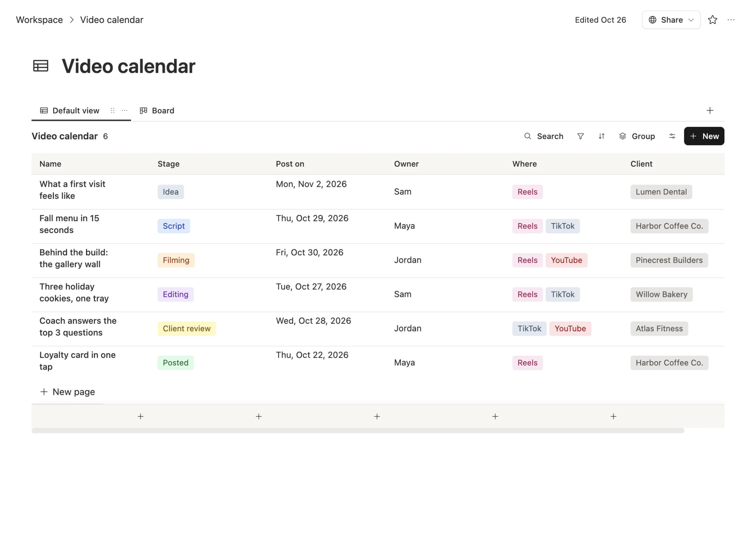Open the sort arrows icon
Image resolution: width=756 pixels, height=539 pixels.
(601, 136)
